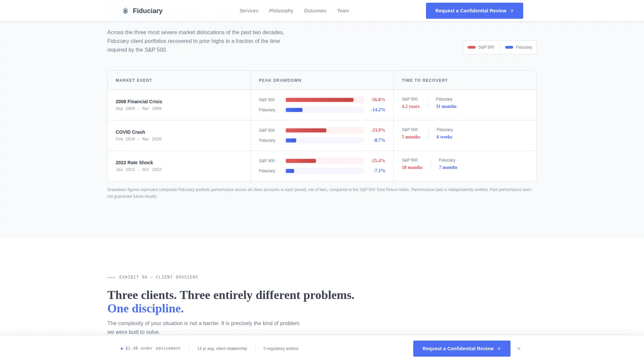Image resolution: width=644 pixels, height=362 pixels.
Task: Select the 2008 Financial Crisis row title
Action: (139, 102)
